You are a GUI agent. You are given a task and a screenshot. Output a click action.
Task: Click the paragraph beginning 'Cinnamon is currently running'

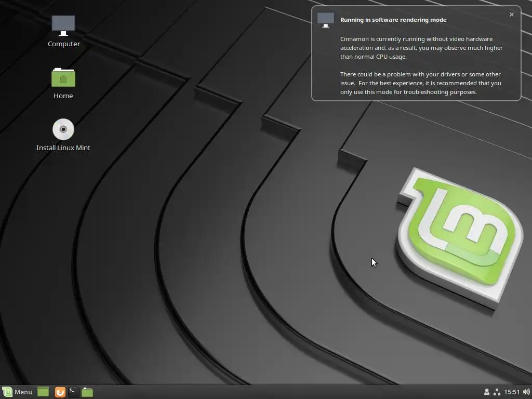coord(421,48)
